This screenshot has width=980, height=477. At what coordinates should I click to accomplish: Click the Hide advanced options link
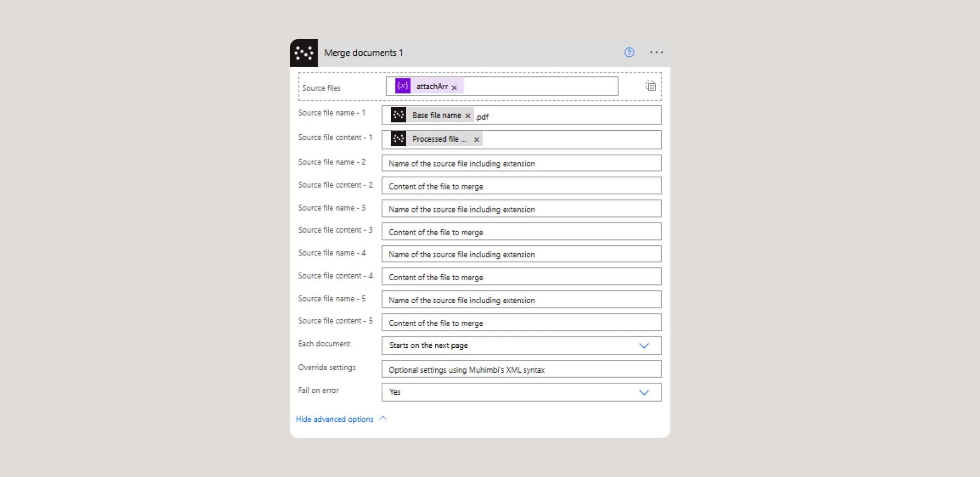[x=335, y=419]
